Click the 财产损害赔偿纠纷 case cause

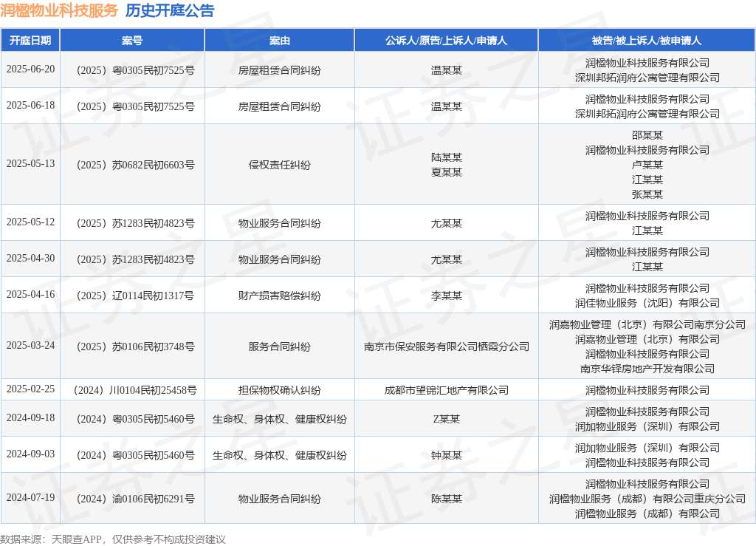[280, 296]
